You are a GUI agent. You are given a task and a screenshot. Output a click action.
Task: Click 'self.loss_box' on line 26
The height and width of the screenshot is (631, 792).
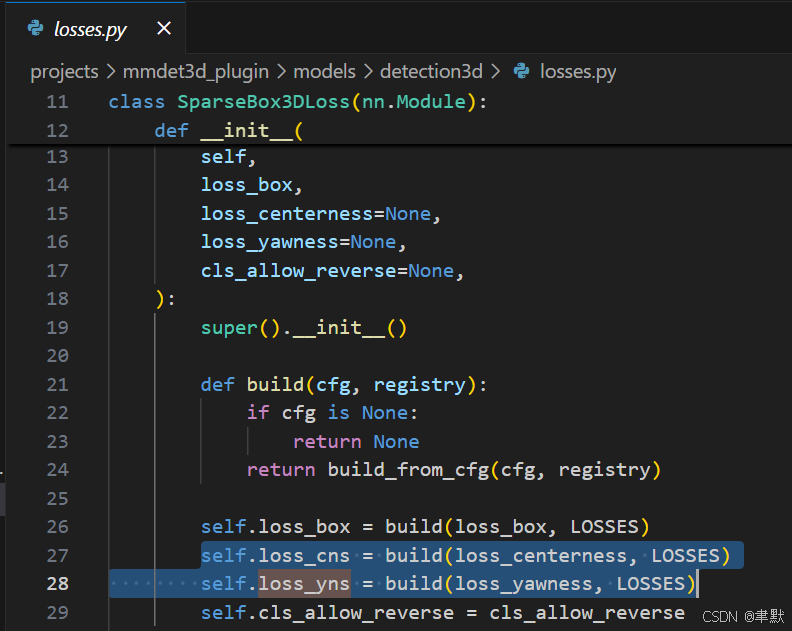[275, 527]
